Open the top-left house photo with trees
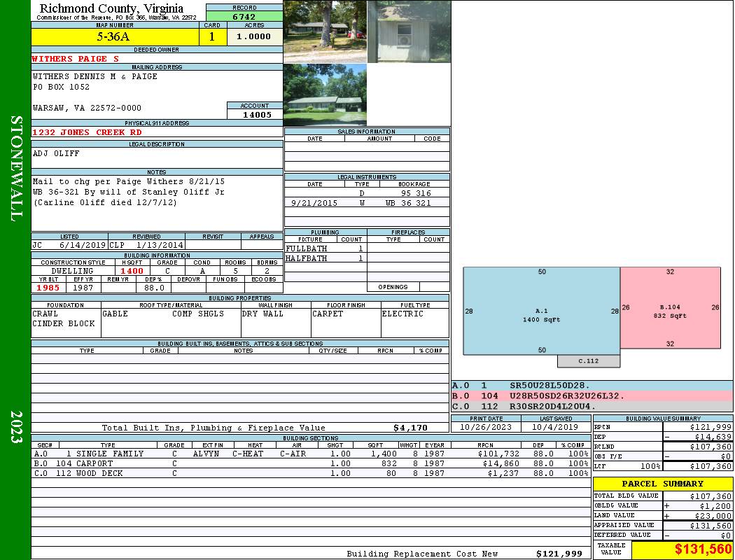Screen dimensions: 735x560 click(325, 31)
